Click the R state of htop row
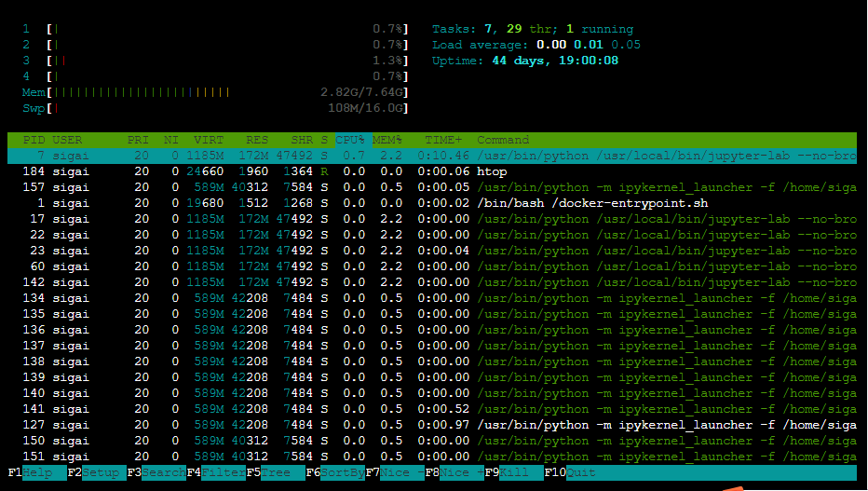 (x=324, y=171)
